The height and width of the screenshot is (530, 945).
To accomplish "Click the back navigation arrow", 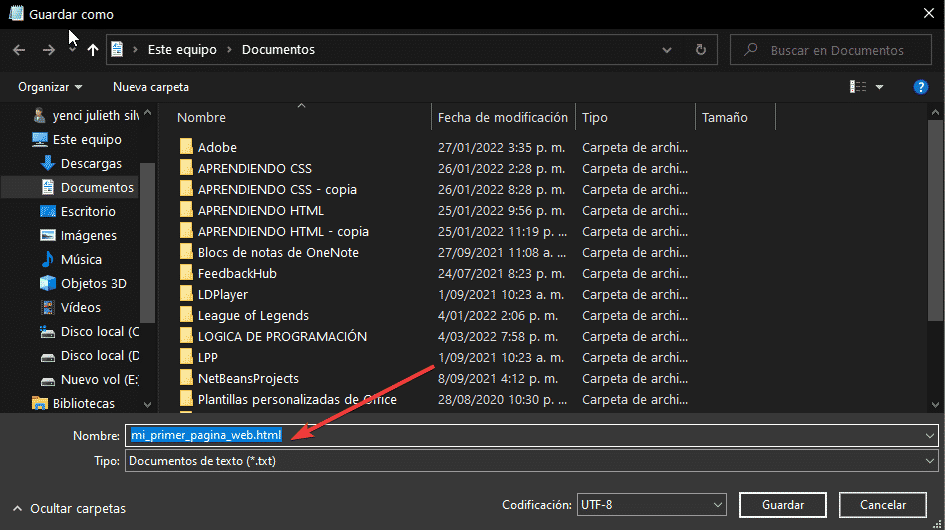I will click(19, 49).
